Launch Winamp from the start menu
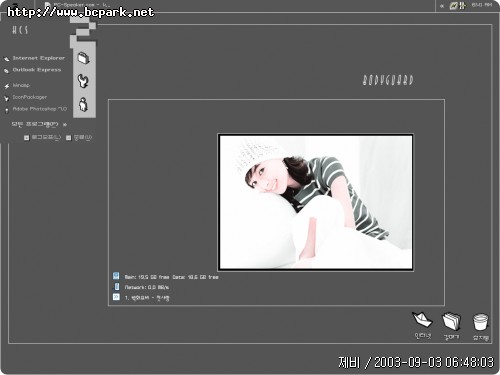This screenshot has height=375, width=500. 21,85
